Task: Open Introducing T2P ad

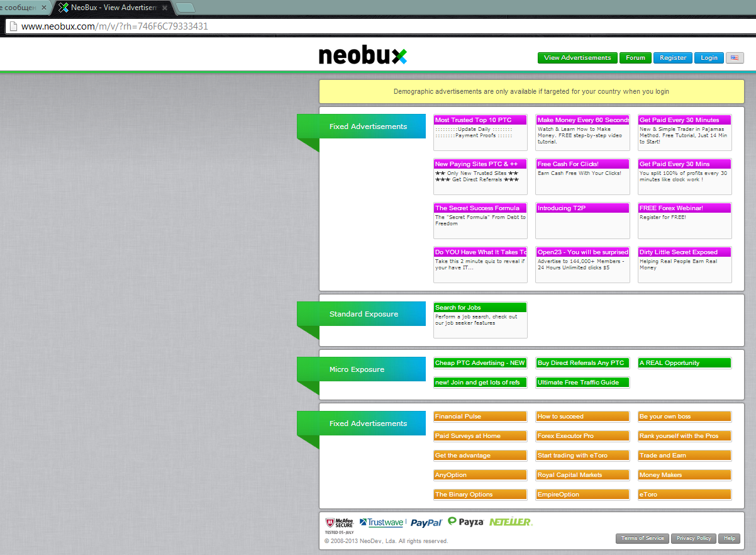Action: coord(582,220)
